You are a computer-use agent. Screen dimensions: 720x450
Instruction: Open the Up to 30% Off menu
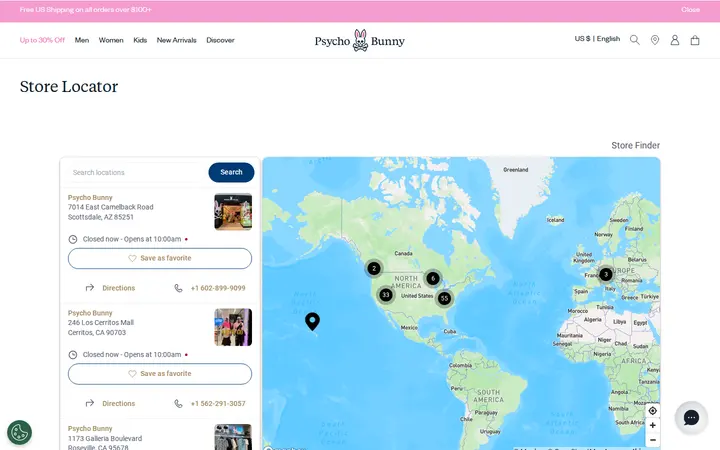click(42, 40)
